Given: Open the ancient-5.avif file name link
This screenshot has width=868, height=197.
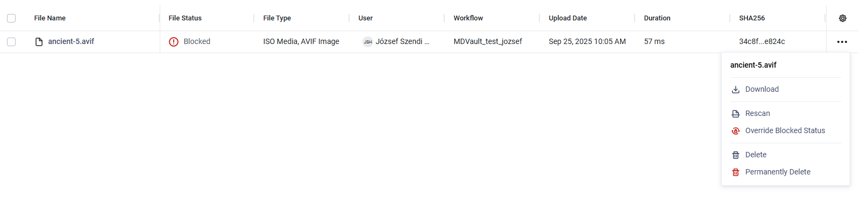Looking at the screenshot, I should click(71, 41).
